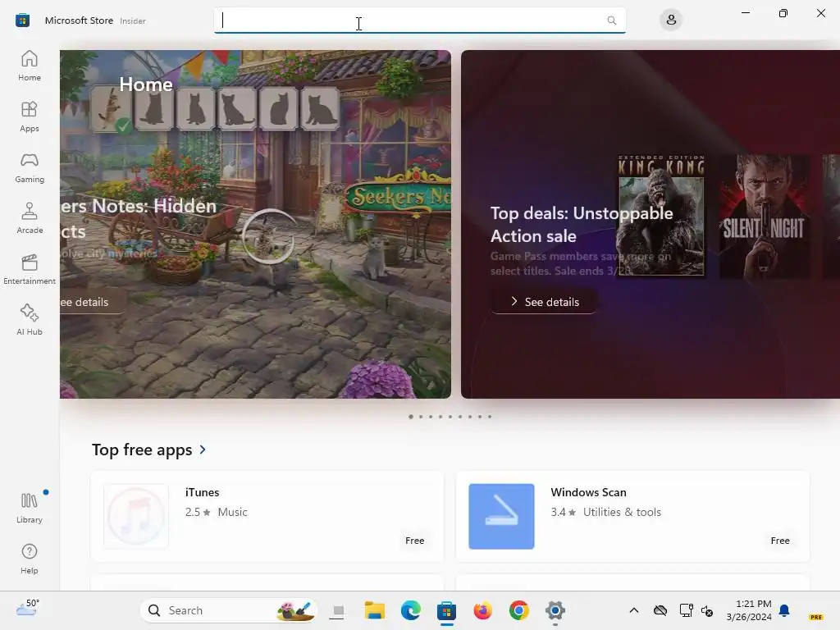Open File Explorer from the taskbar
This screenshot has width=840, height=630.
coord(374,610)
